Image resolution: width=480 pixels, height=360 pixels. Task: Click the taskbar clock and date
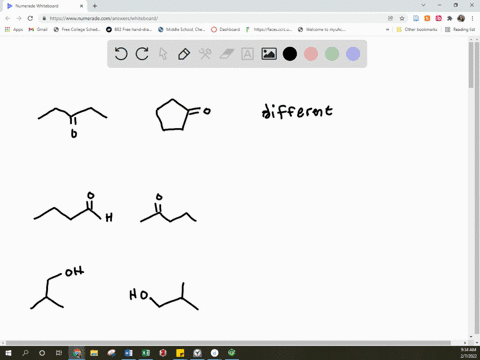point(468,353)
